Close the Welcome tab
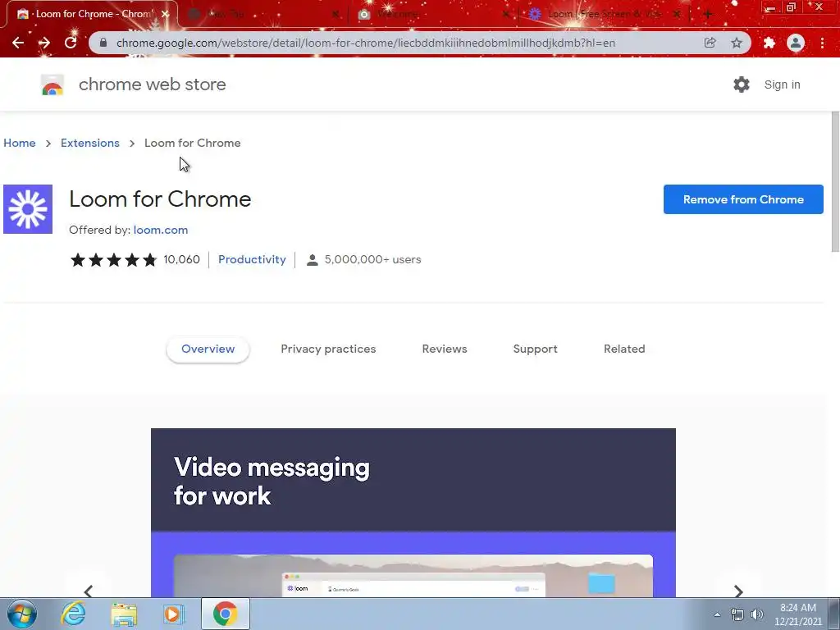 pos(505,15)
